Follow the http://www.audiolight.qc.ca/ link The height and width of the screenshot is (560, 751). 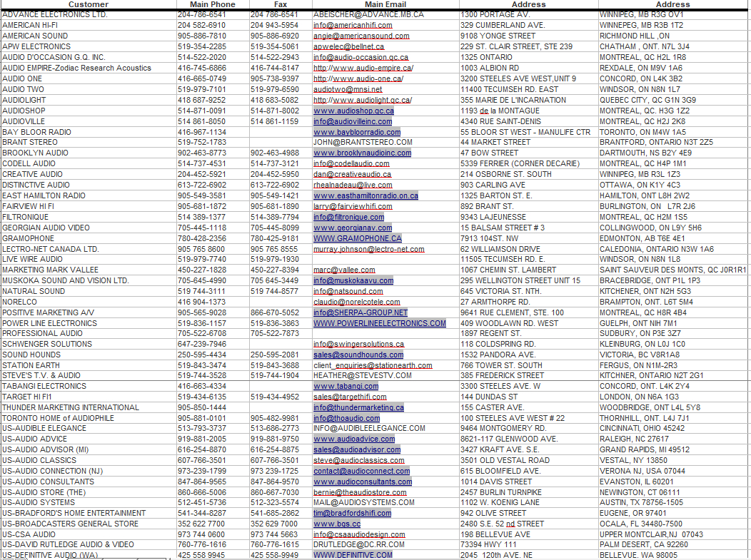click(363, 100)
